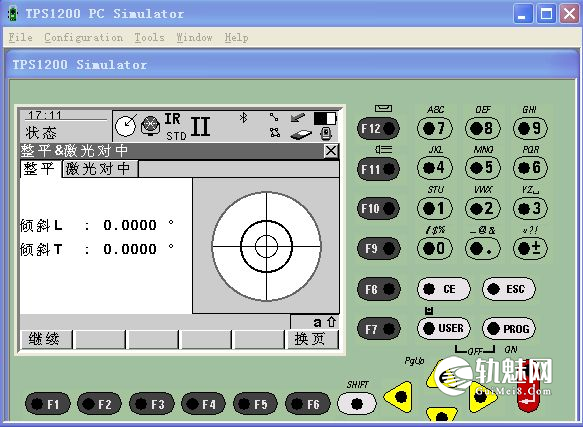Click numeric key 5 (MNO)
The image size is (583, 427).
tap(482, 168)
